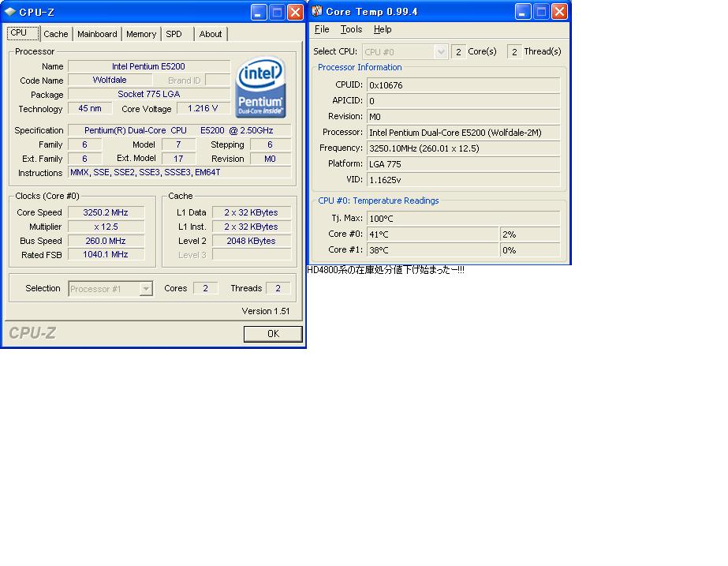Click the Technology value '45 nm'
728x566 pixels.
(x=90, y=108)
